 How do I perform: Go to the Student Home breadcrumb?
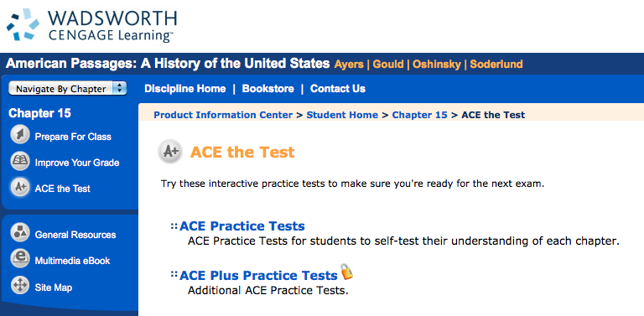pos(342,115)
